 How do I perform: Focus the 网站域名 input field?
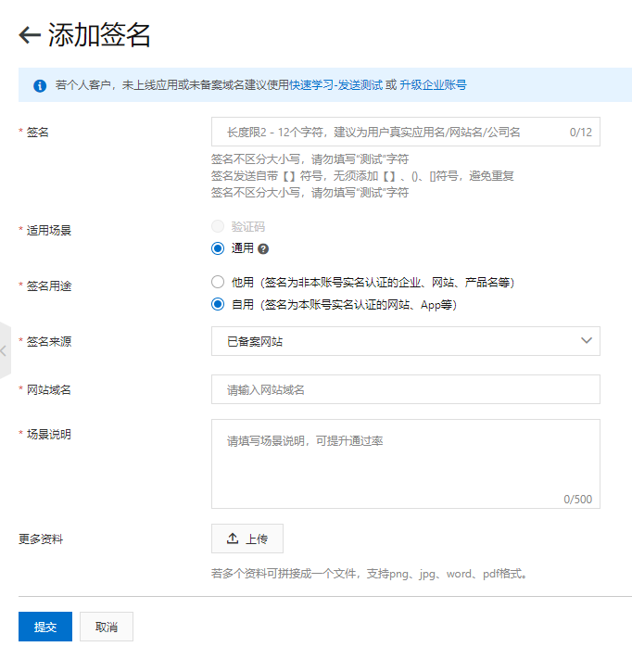405,389
